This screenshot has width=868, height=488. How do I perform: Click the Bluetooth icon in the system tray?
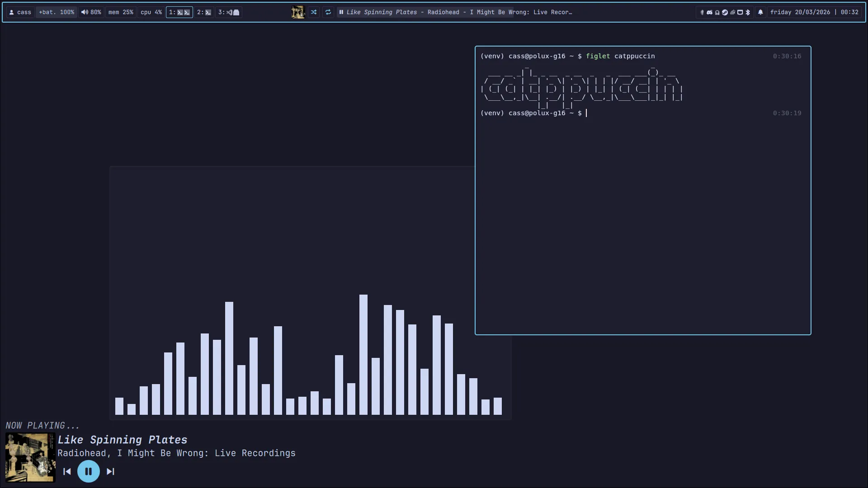click(748, 12)
